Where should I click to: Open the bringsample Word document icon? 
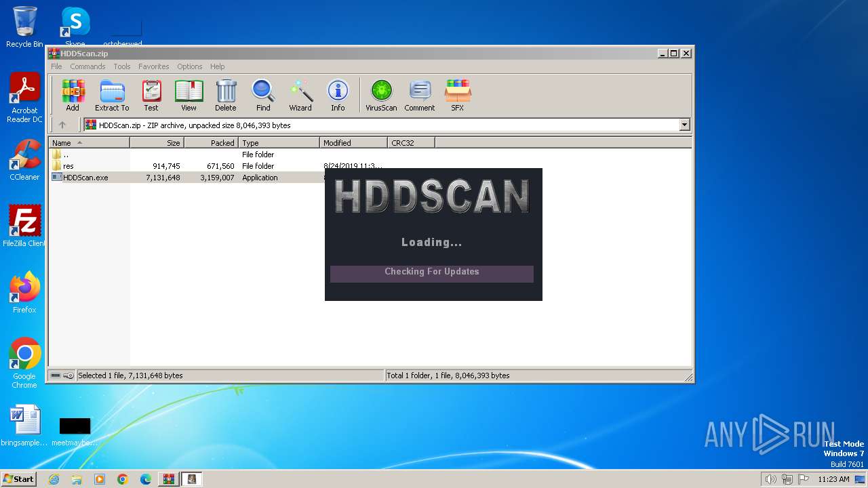pyautogui.click(x=24, y=426)
